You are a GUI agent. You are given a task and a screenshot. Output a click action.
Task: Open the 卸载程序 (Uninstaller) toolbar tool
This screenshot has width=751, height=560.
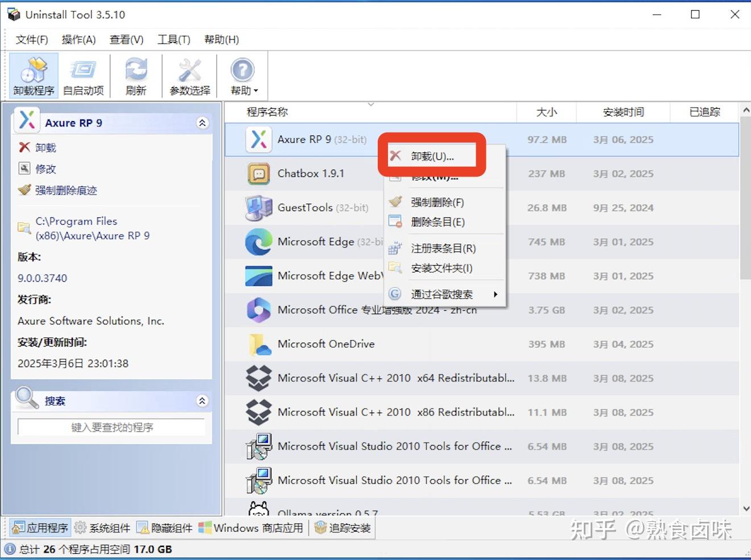[x=34, y=76]
